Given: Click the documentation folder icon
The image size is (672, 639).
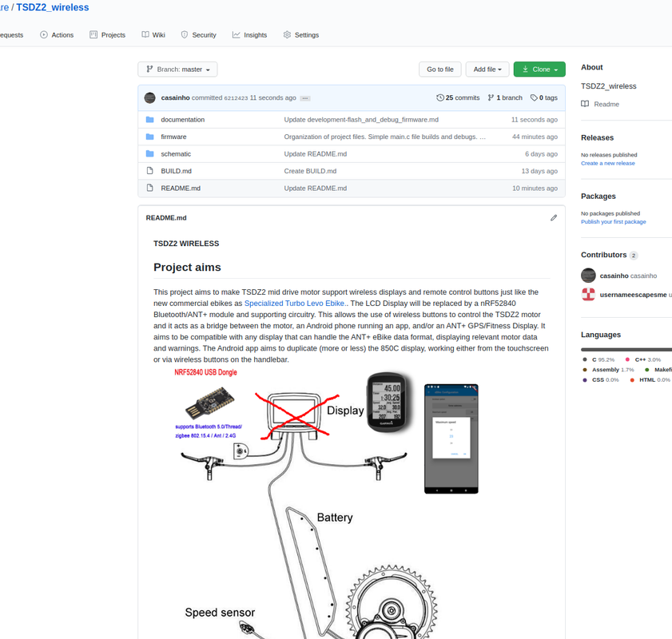Looking at the screenshot, I should [149, 120].
